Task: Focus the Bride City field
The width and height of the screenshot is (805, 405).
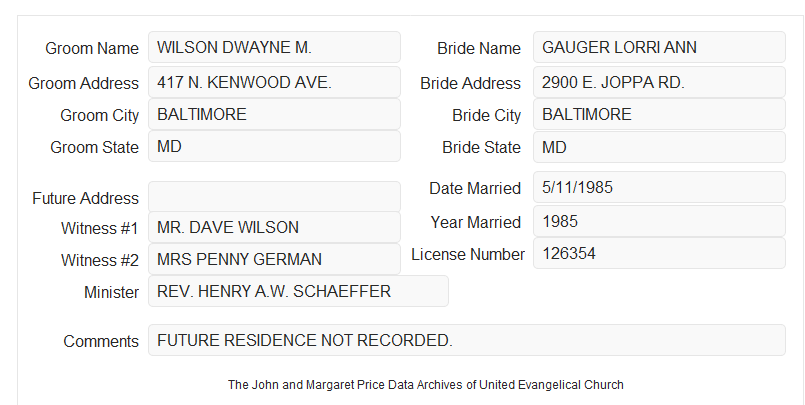Action: point(659,114)
